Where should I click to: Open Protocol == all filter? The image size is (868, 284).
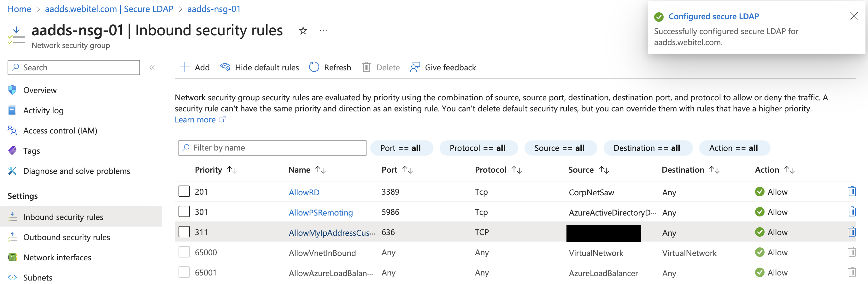[478, 148]
